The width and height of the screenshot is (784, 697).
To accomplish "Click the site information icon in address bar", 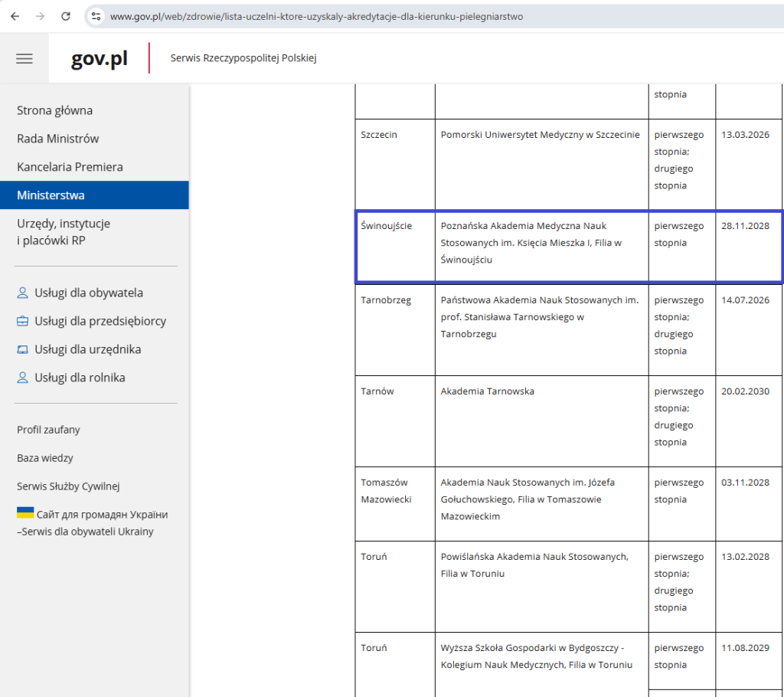I will tap(96, 16).
